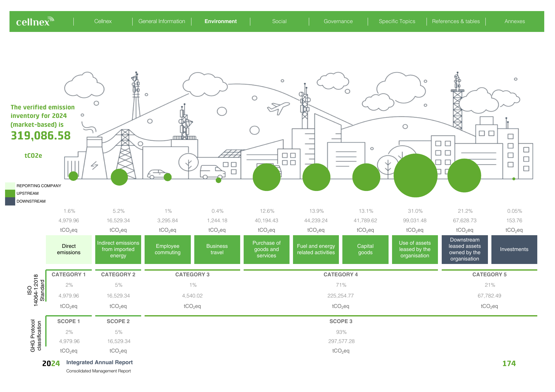The height and width of the screenshot is (392, 555).
Task: Click the Cellnex logo in header
Action: [35, 21]
